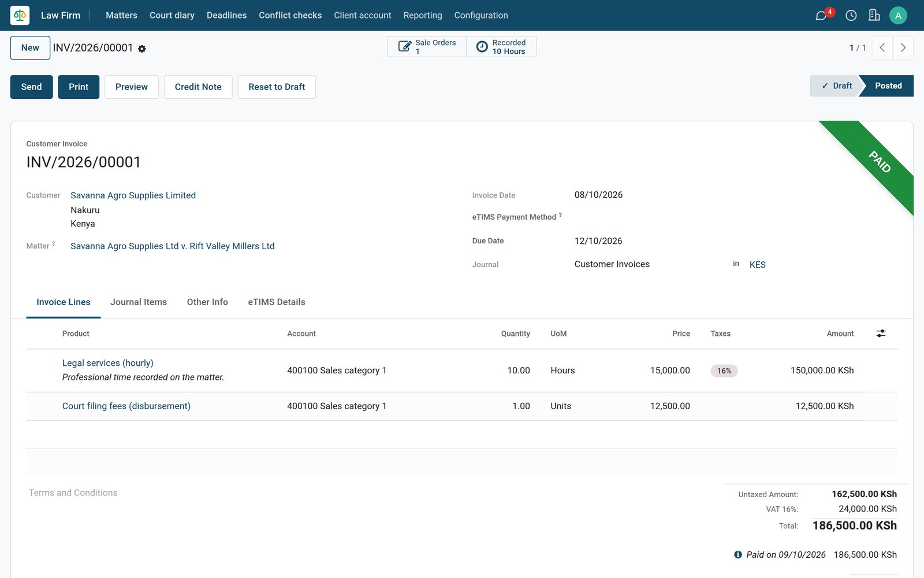924x578 pixels.
Task: Open the Conflict checks menu
Action: point(290,15)
